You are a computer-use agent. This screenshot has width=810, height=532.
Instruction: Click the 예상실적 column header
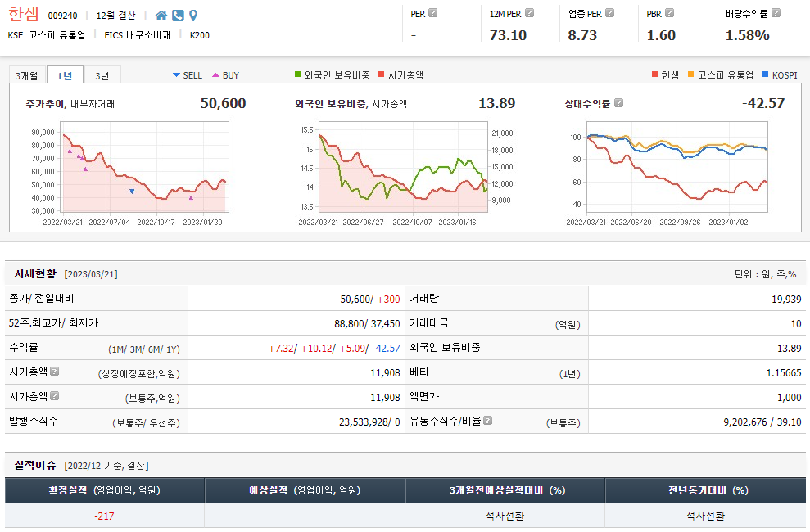[x=305, y=490]
